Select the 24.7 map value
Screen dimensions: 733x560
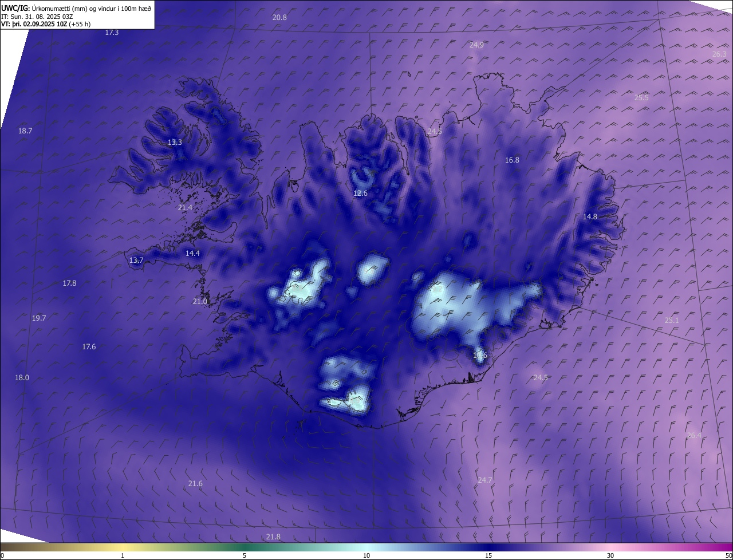click(x=484, y=480)
